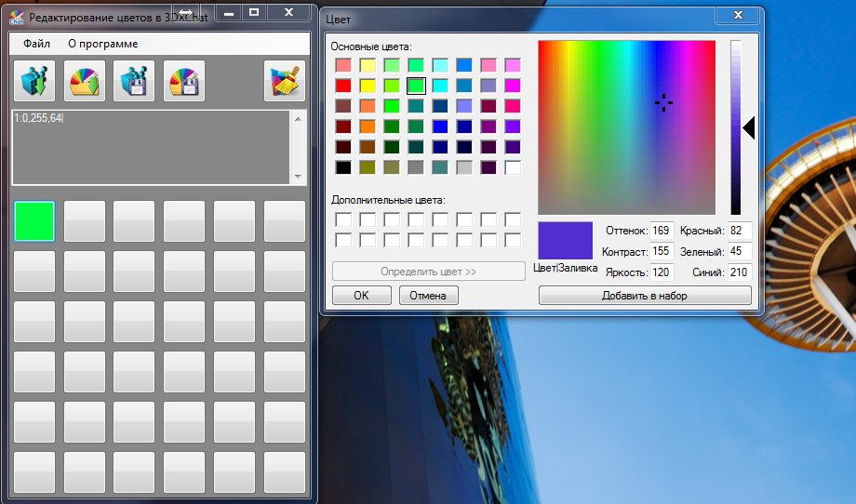Pick the black basic color swatch
This screenshot has height=504, width=856.
(x=343, y=167)
